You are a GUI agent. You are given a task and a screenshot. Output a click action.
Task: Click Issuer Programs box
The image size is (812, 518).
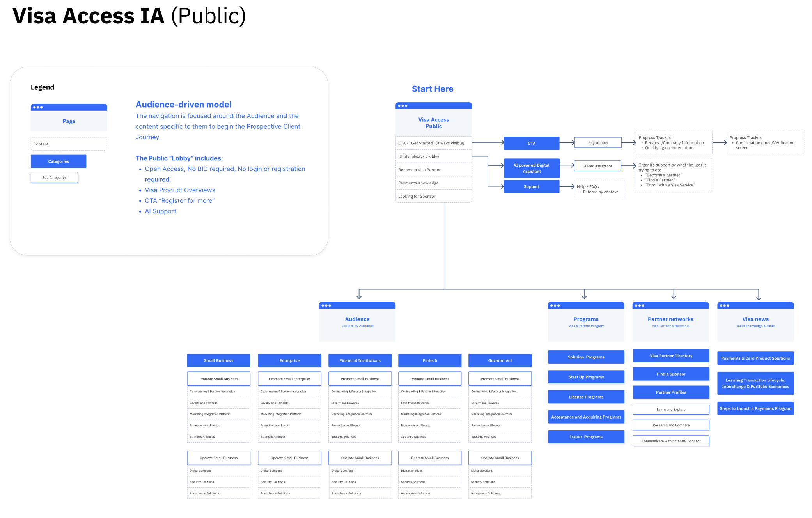(x=586, y=437)
